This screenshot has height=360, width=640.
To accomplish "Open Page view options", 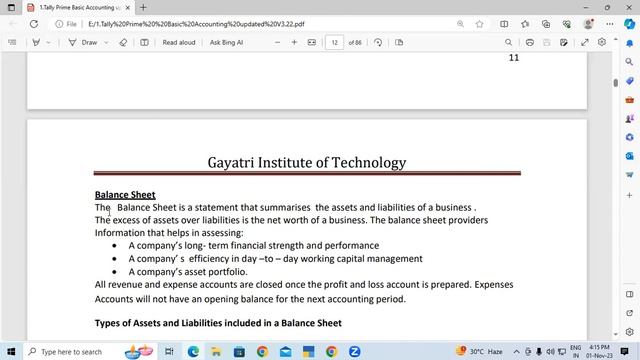I will (399, 42).
